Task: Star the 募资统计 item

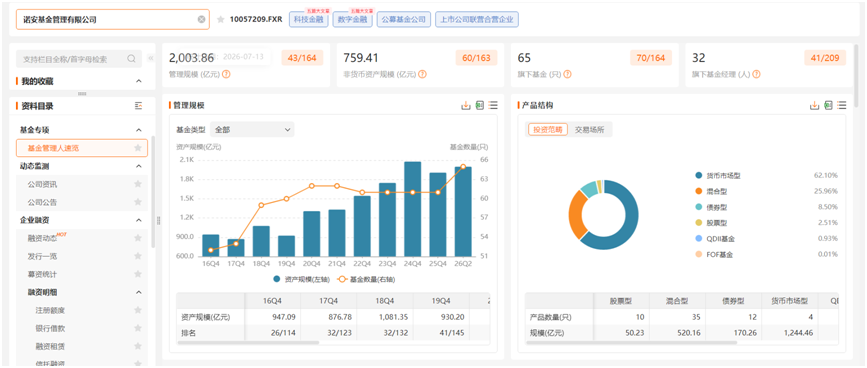Action: [138, 274]
